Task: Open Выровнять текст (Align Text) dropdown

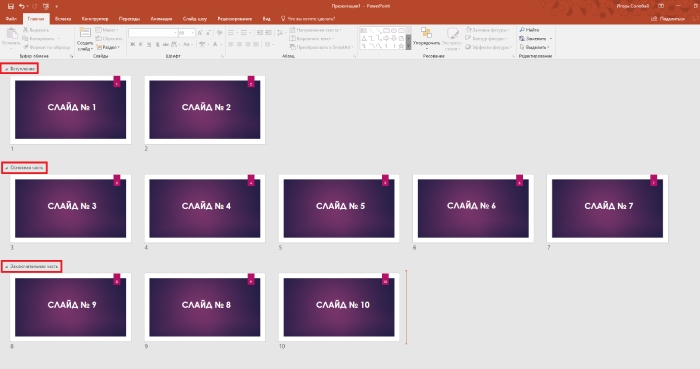Action: point(312,38)
